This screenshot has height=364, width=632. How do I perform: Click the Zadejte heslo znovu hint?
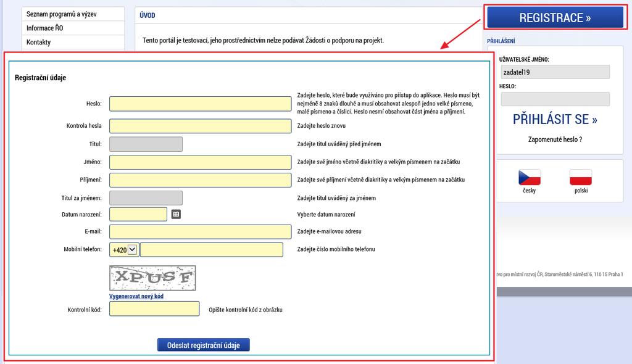click(321, 126)
